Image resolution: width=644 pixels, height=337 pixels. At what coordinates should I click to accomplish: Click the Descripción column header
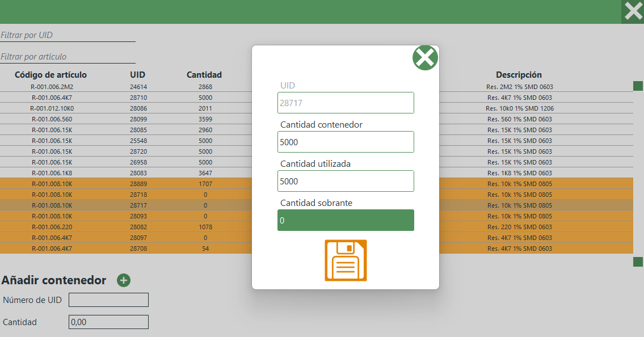519,75
